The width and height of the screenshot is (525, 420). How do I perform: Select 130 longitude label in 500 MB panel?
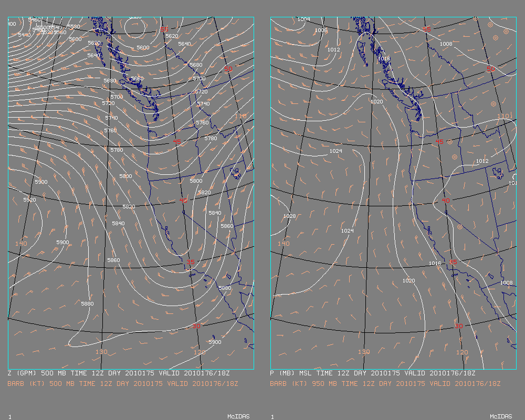click(x=101, y=352)
